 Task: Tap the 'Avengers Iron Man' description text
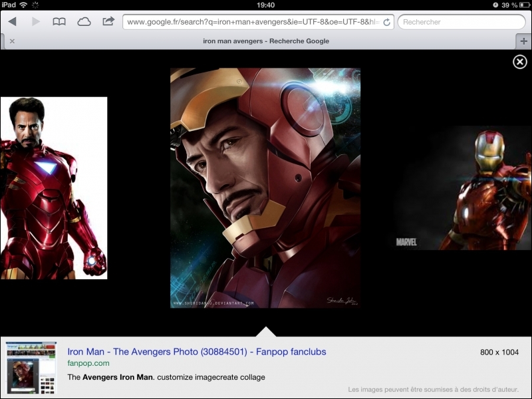(x=118, y=377)
